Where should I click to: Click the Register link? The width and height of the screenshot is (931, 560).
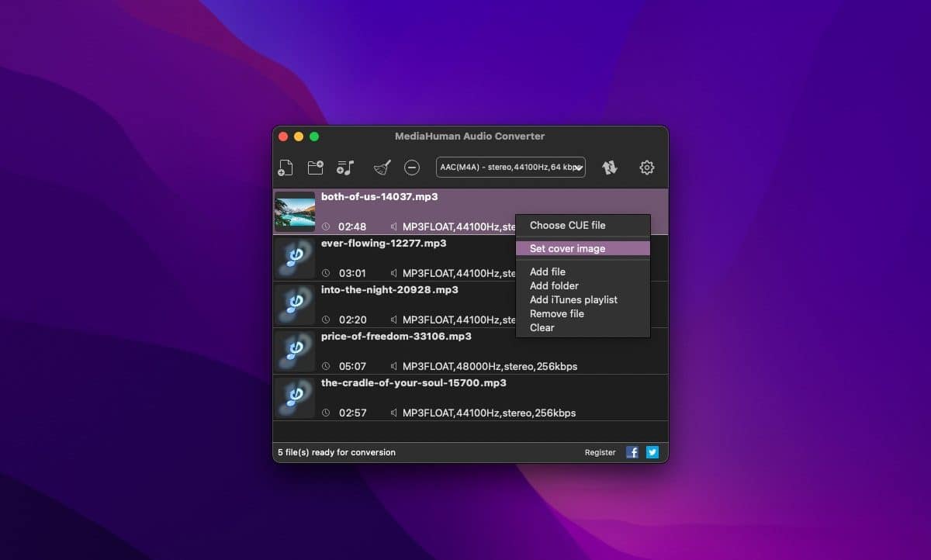click(600, 452)
